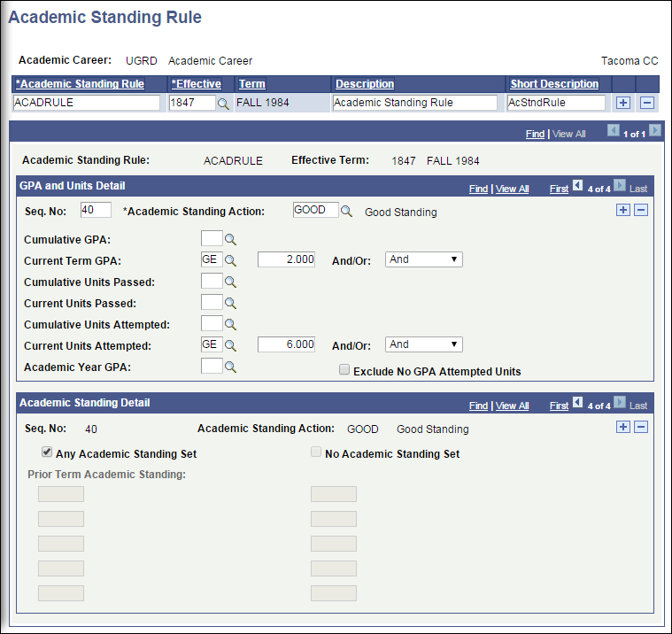Open And/Or dropdown for Current Term GPA
Image resolution: width=672 pixels, height=634 pixels.
tap(424, 259)
